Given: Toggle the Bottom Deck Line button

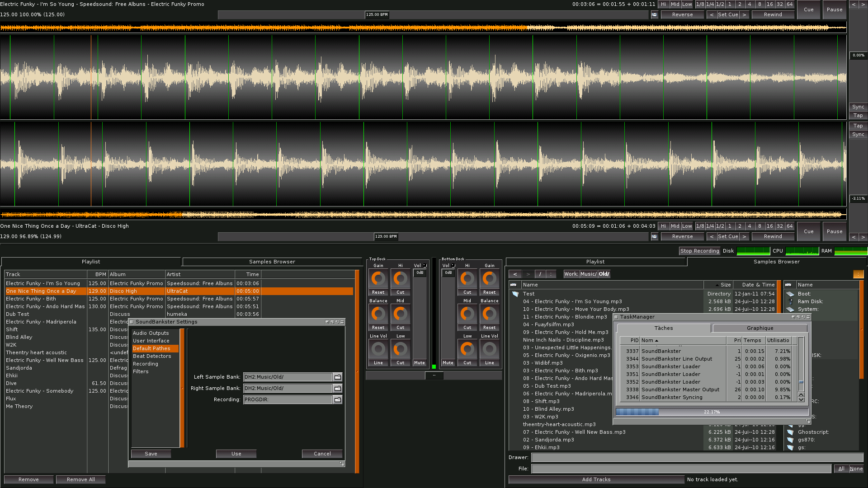Looking at the screenshot, I should tap(489, 363).
